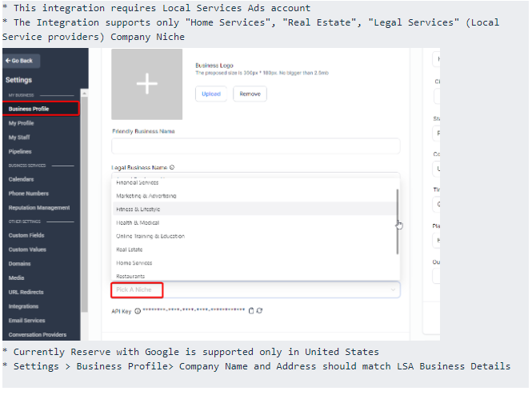532x399 pixels.
Task: Click the niche list scrollbar
Action: pos(397,221)
